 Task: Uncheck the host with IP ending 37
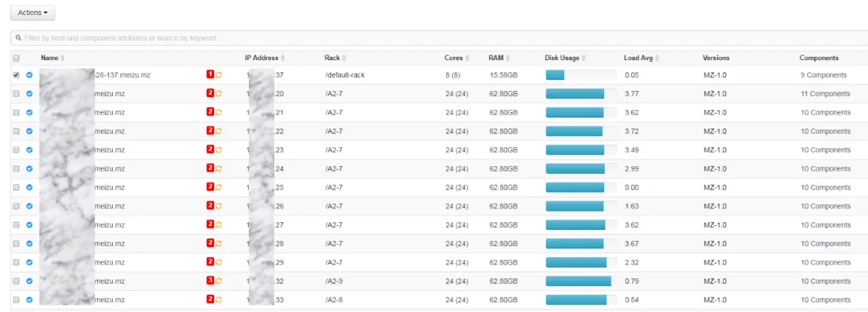[x=16, y=75]
